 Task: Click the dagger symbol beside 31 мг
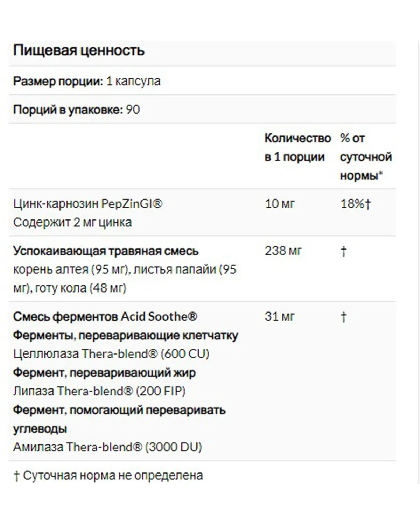tap(344, 317)
